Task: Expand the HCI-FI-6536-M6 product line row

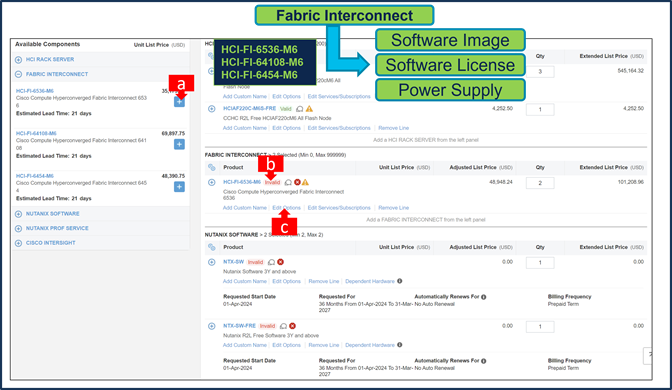Action: pos(212,183)
